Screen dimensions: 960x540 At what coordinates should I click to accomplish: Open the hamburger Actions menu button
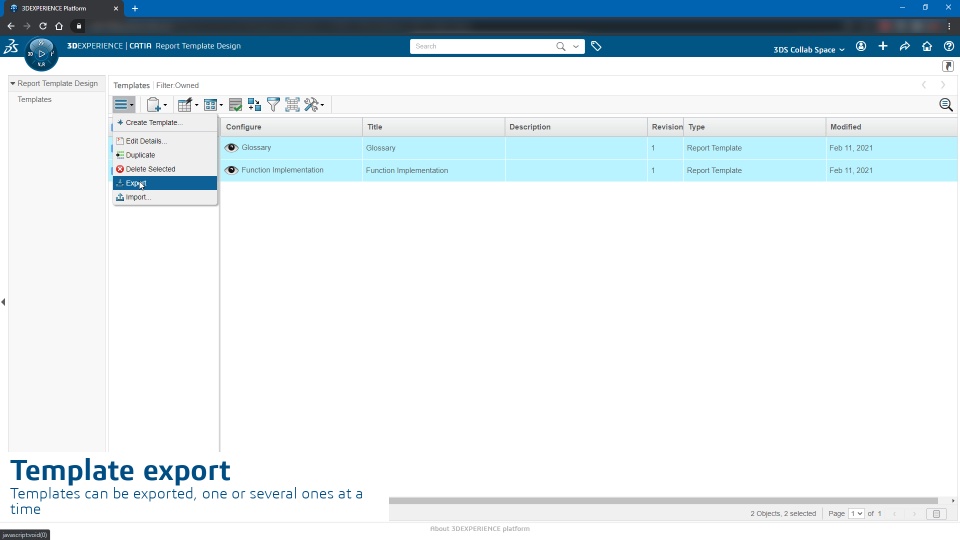[x=124, y=105]
